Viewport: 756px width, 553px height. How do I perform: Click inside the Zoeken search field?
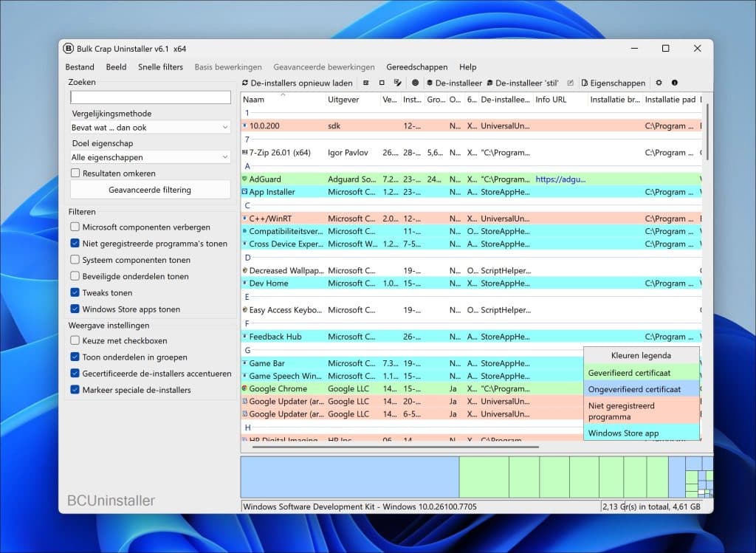[x=151, y=97]
